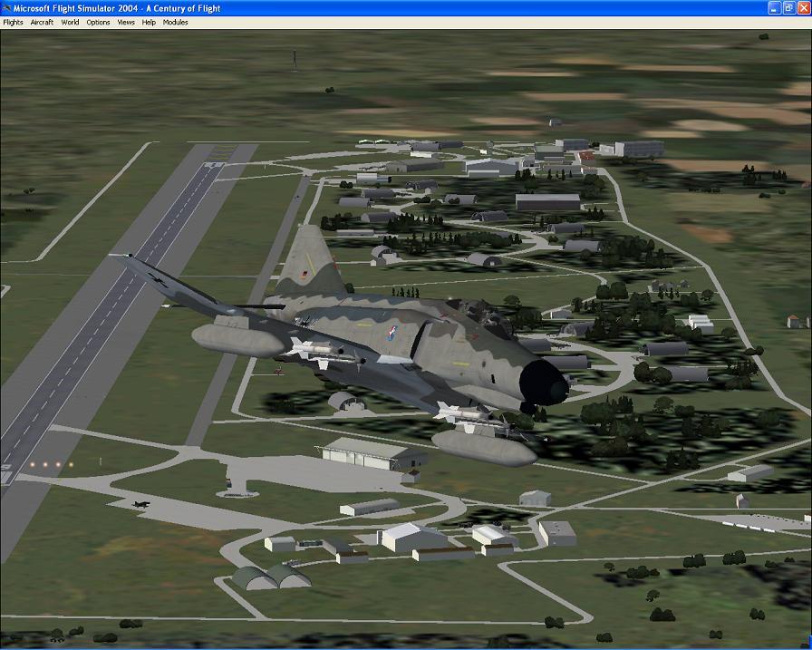
Task: Open the Aircraft menu
Action: pos(42,23)
